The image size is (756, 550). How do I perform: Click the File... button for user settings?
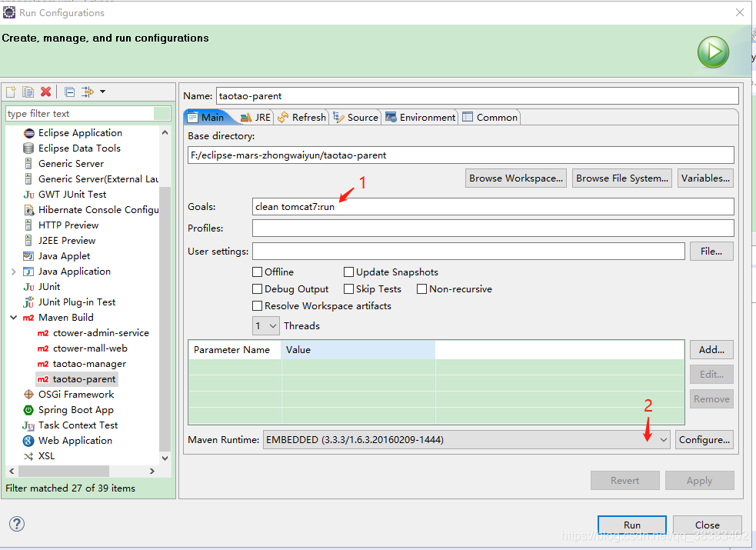[x=711, y=251]
